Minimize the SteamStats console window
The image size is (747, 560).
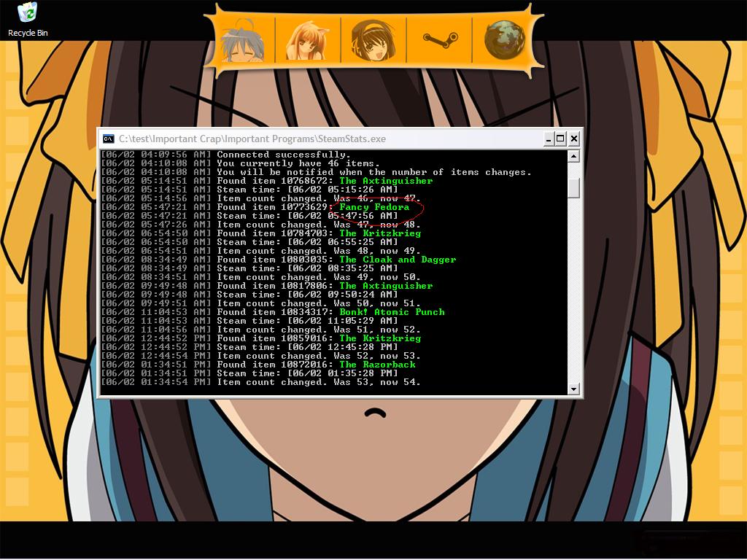(549, 139)
